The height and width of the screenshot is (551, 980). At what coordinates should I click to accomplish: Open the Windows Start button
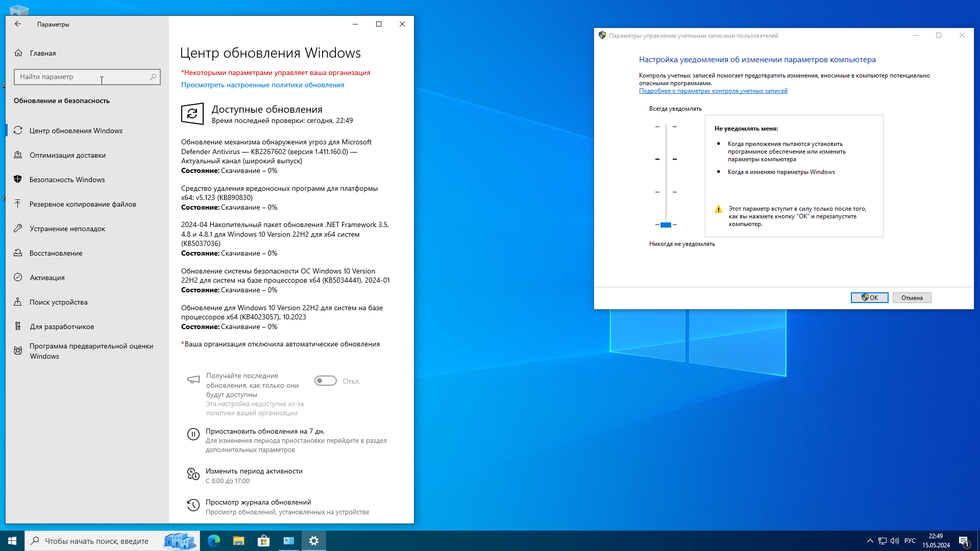(x=12, y=541)
